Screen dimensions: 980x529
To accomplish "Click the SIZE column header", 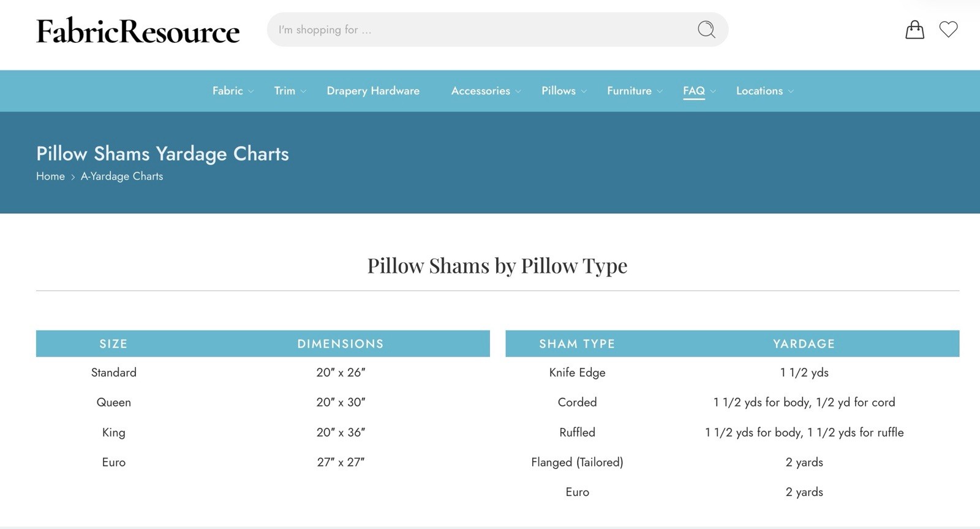I will (x=113, y=344).
